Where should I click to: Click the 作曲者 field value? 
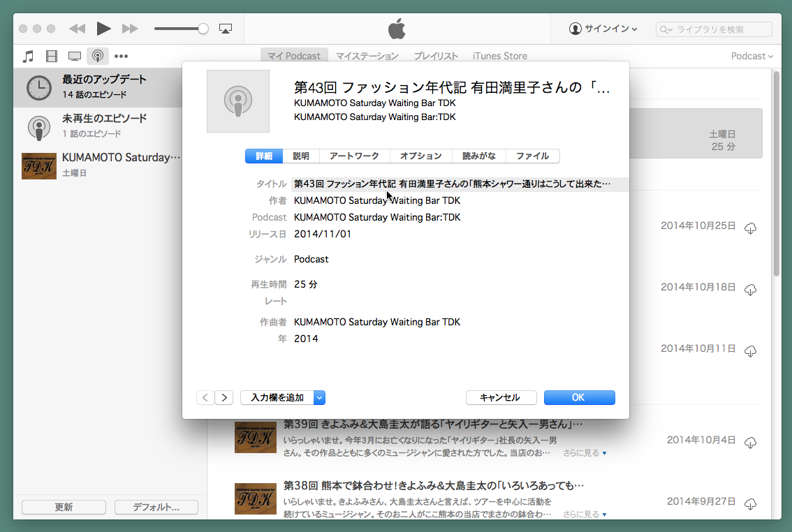point(377,322)
